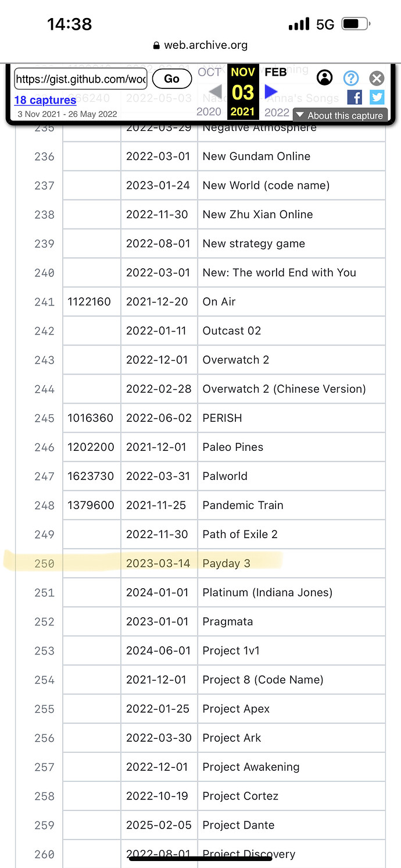Share capture via Twitter icon
The height and width of the screenshot is (868, 401).
click(x=377, y=97)
